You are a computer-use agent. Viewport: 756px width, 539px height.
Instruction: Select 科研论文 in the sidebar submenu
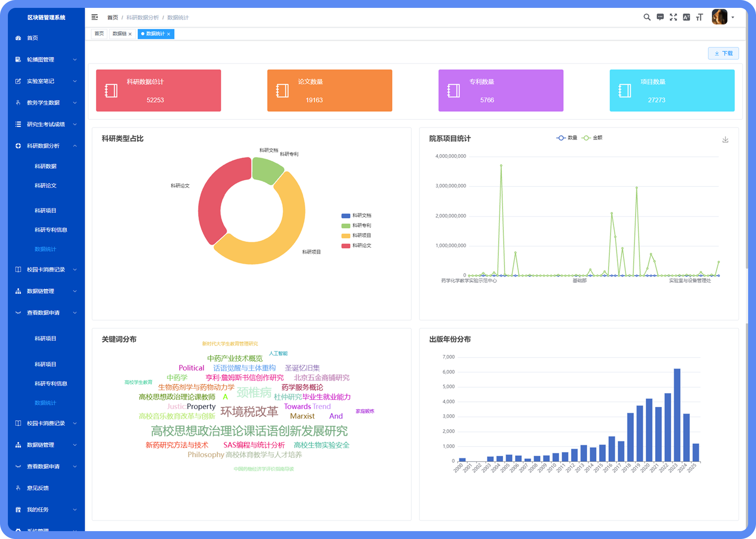click(45, 186)
